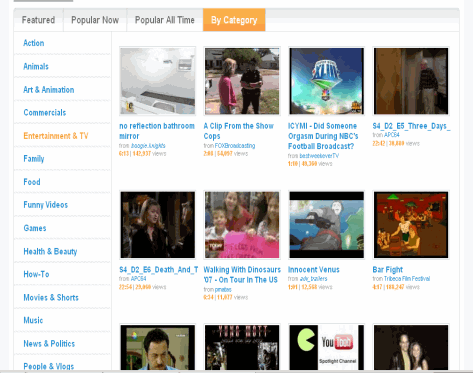This screenshot has height=373, width=473.
Task: Browse the Movies & Shorts category
Action: point(51,297)
